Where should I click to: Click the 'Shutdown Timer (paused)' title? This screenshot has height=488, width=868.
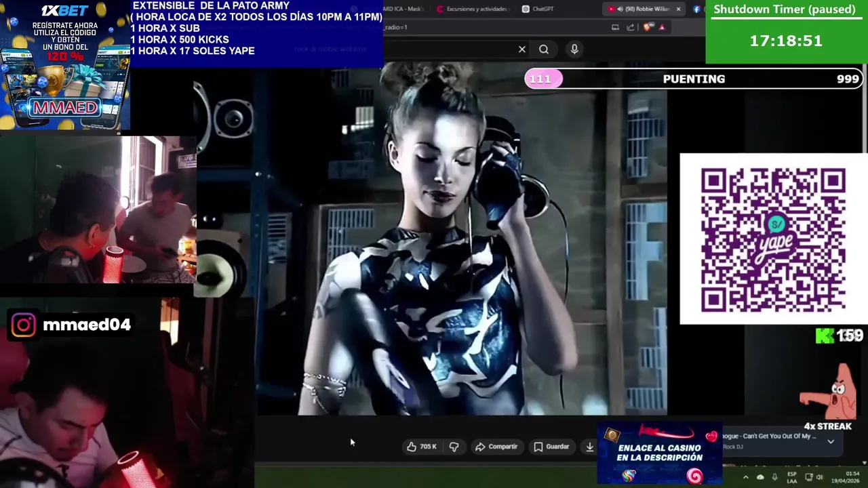[x=785, y=9]
